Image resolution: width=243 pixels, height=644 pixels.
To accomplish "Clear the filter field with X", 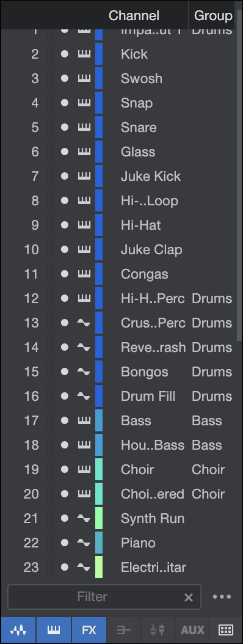I will 189,597.
